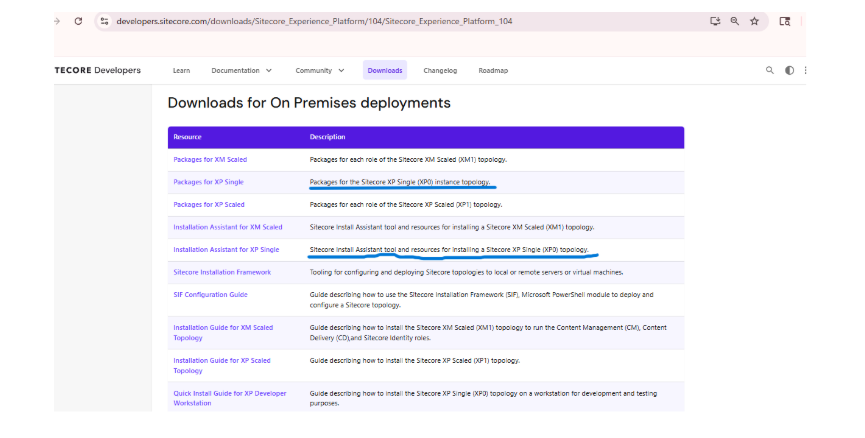Viewport: 865px width, 438px height.
Task: Click the tooling for configuring and deploying description
Action: pos(467,273)
